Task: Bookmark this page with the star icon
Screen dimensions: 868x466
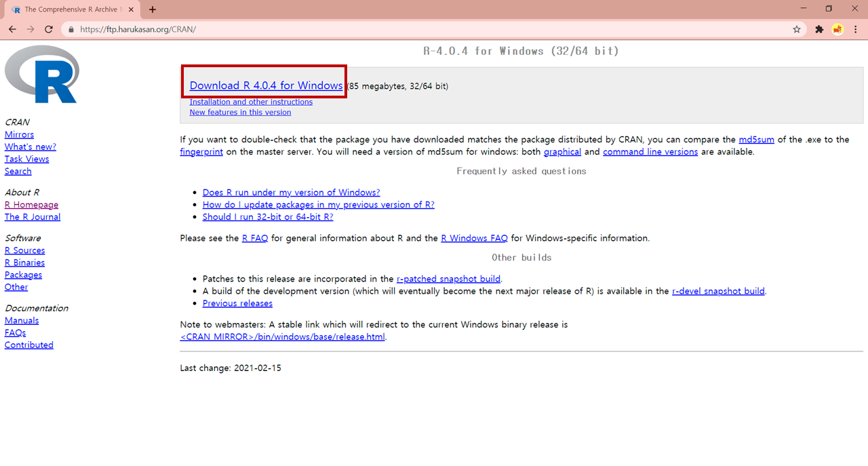Action: tap(797, 29)
